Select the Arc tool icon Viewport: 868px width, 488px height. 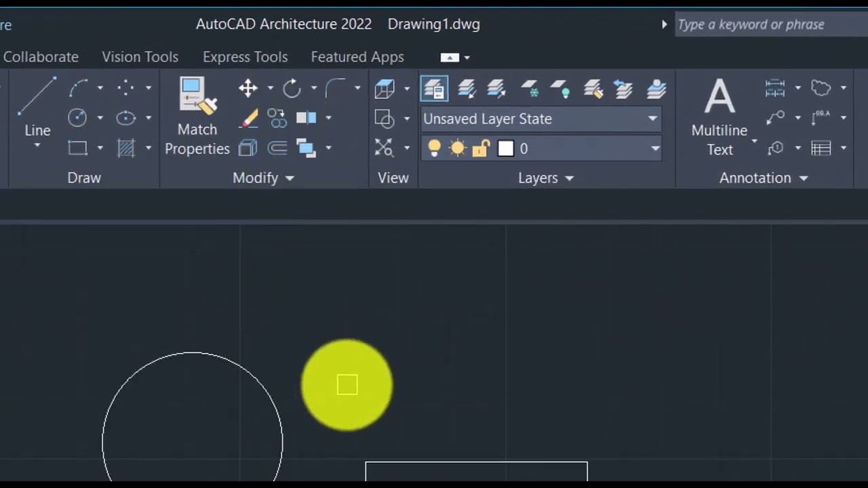(x=79, y=88)
